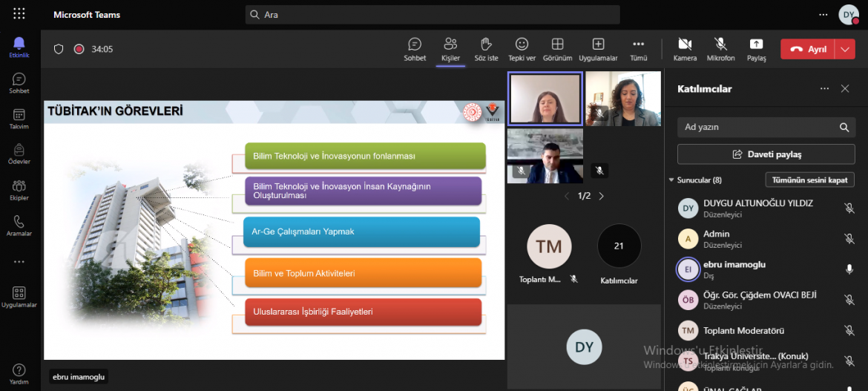Click Bilim Teknoloji ve İnovasyonun fonlanması
Image resolution: width=868 pixels, height=391 pixels.
click(x=365, y=156)
